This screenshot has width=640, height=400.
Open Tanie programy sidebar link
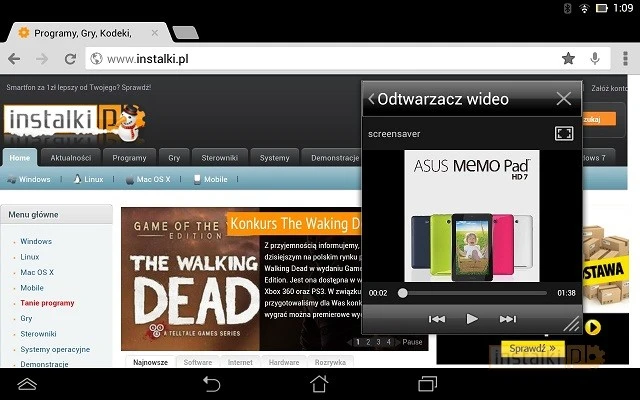pos(47,303)
